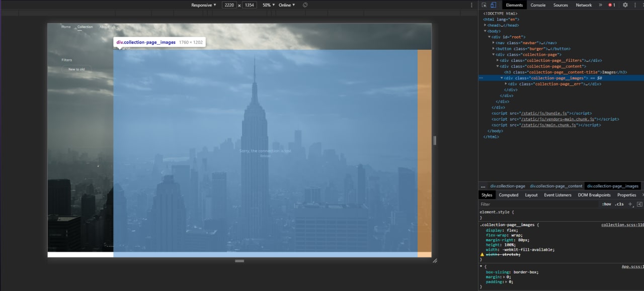
Task: Show more DevTools tabs with double chevron
Action: click(x=600, y=5)
